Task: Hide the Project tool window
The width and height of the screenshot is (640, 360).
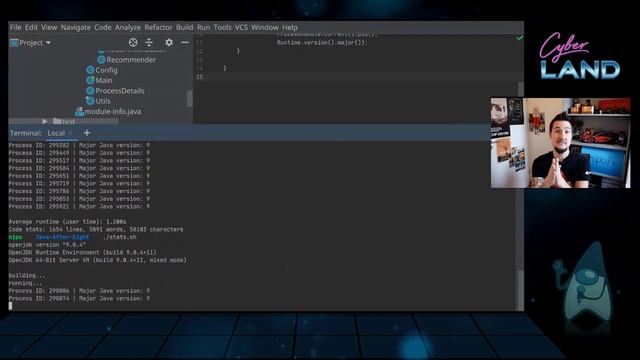Action: tap(185, 42)
